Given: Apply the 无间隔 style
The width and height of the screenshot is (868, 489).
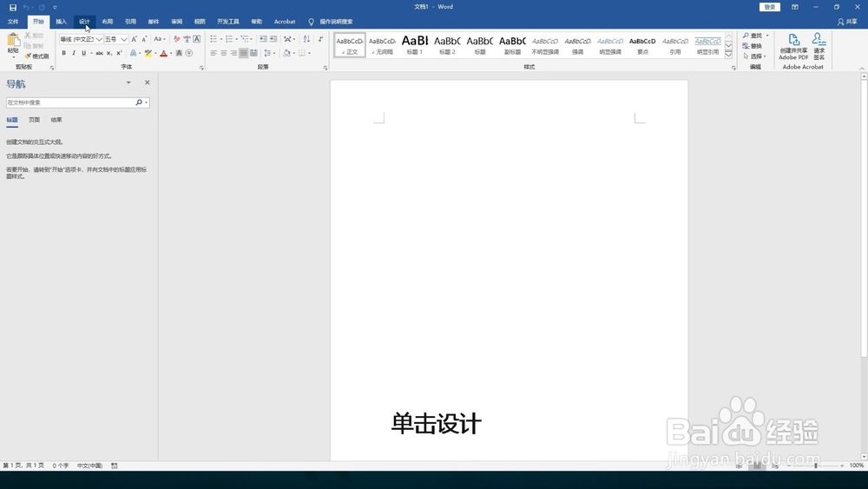Looking at the screenshot, I should point(382,45).
